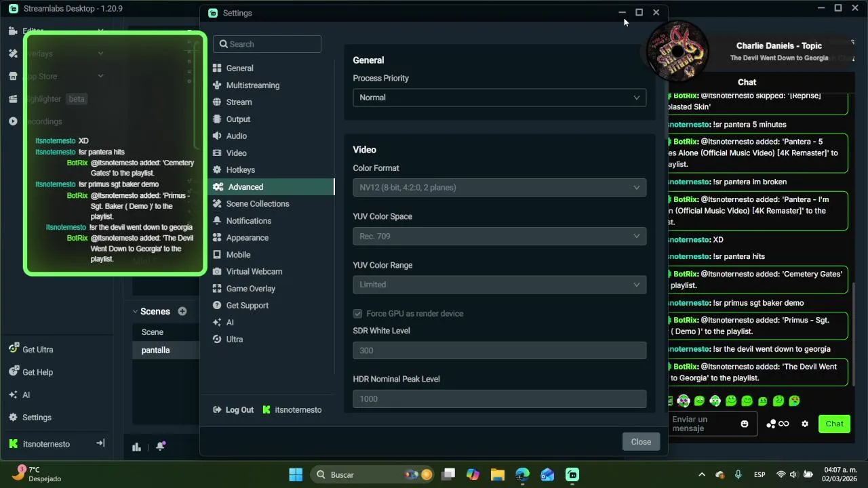Collapse sidebar with arrow icon beside itsnoternesto
The image size is (868, 488).
[100, 443]
